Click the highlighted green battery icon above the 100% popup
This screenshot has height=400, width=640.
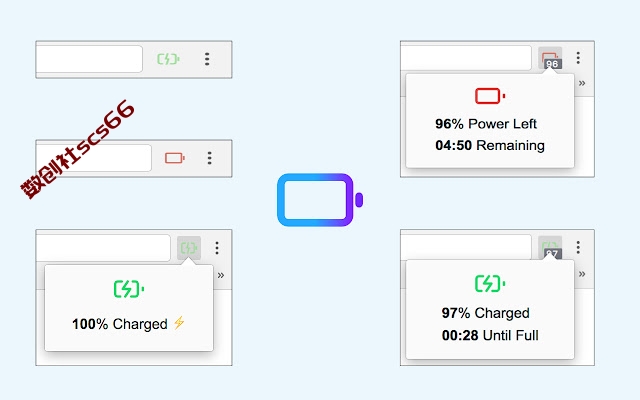(x=189, y=248)
